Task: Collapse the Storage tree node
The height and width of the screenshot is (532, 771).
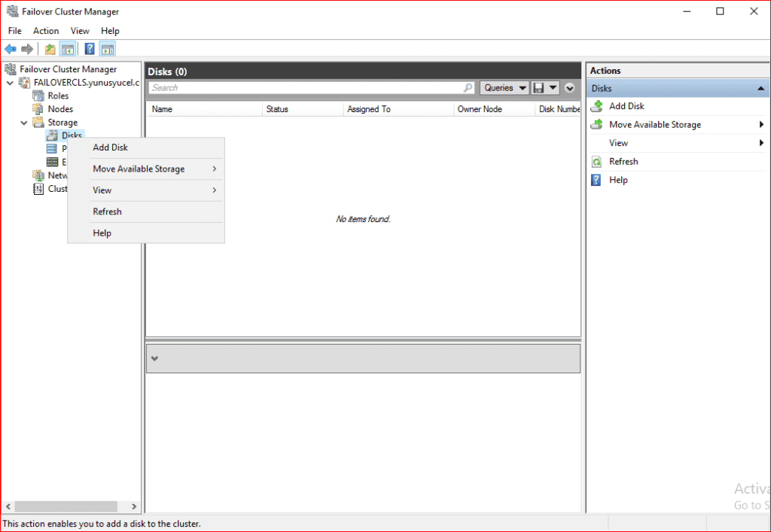Action: (x=23, y=123)
